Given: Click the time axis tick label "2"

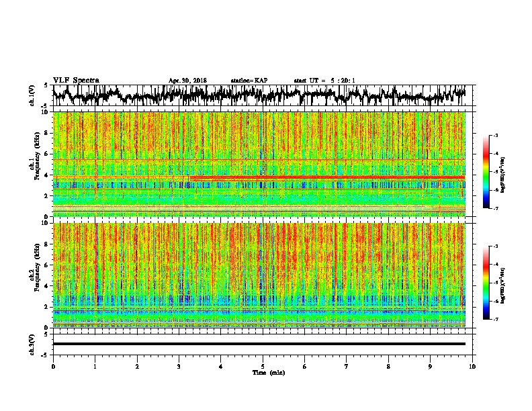Looking at the screenshot, I should [x=137, y=367].
